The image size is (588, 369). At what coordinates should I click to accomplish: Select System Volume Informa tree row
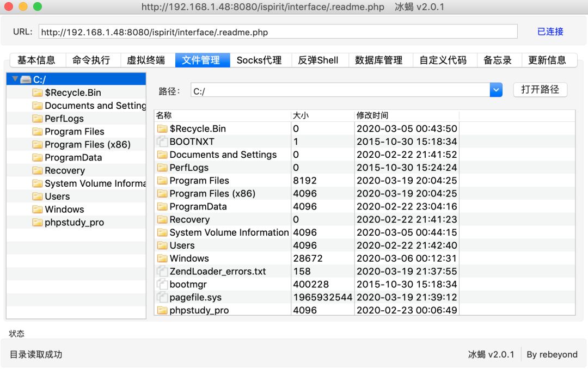click(77, 183)
